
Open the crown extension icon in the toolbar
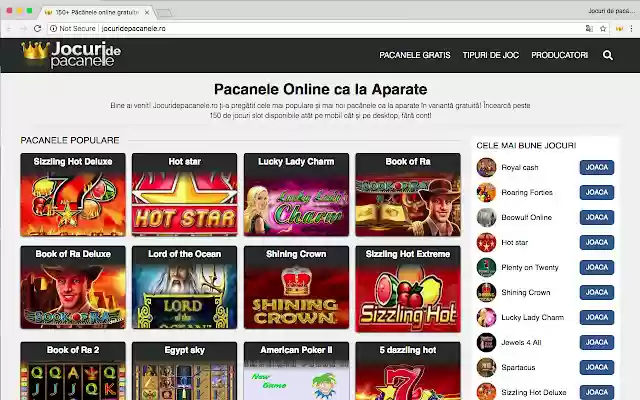619,29
